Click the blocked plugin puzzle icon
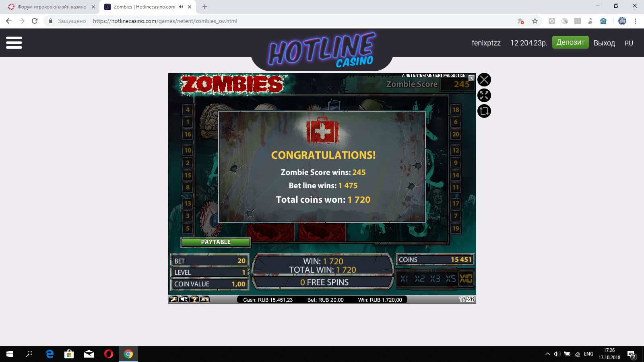Viewport: 644px width, 362px height. tap(520, 21)
